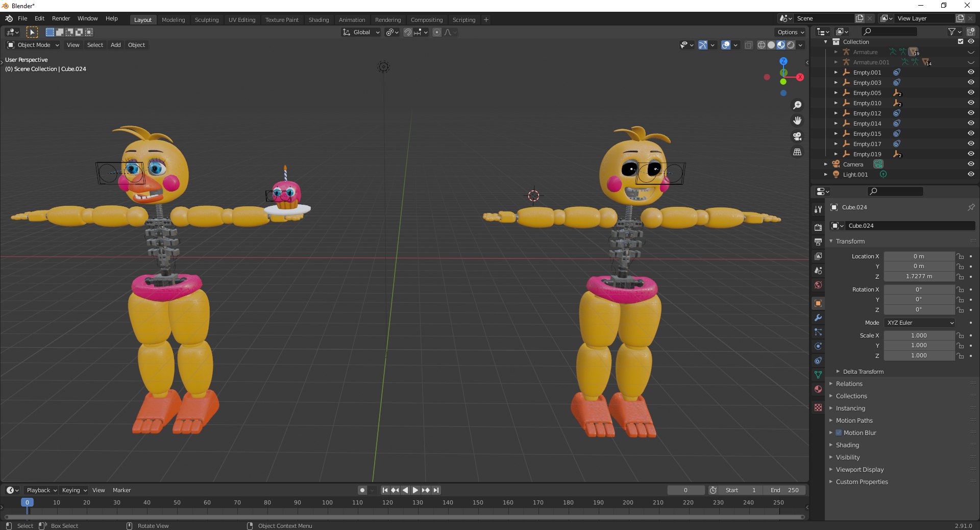The image size is (980, 530).
Task: Switch perspective/orthographic with grid gizmo
Action: [x=797, y=152]
